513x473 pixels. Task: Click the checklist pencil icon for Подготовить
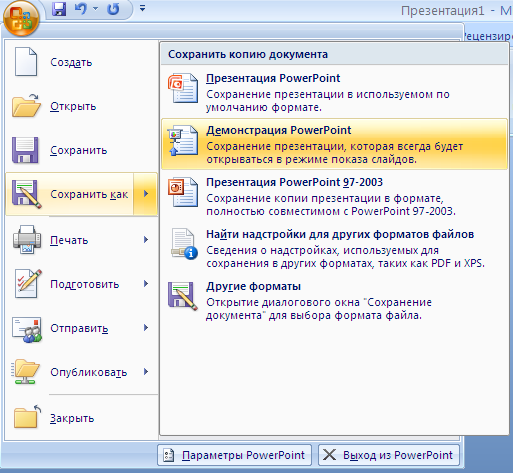(x=28, y=283)
